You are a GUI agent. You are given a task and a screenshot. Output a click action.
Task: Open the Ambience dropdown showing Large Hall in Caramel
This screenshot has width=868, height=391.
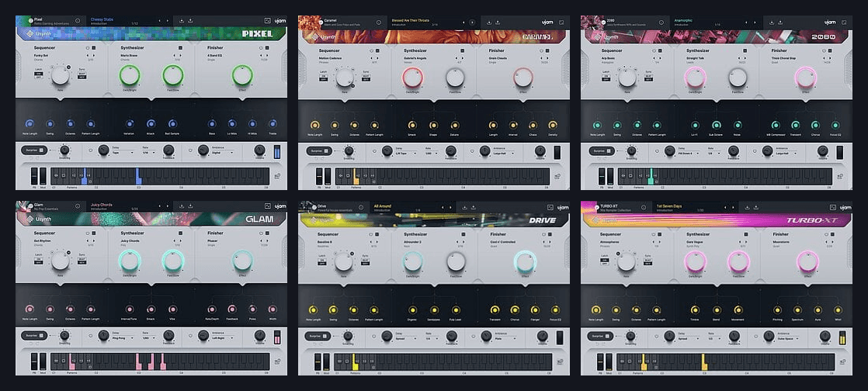tap(505, 153)
